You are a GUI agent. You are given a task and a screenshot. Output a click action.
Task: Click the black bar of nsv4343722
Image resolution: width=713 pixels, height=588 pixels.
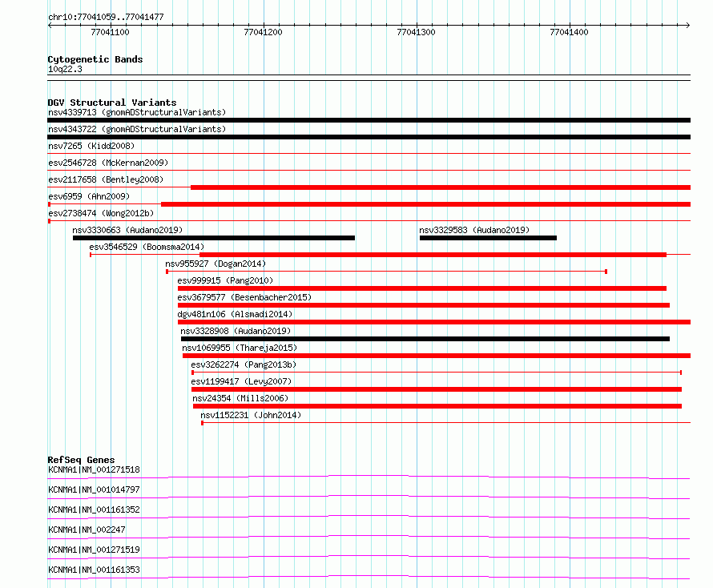pyautogui.click(x=369, y=137)
